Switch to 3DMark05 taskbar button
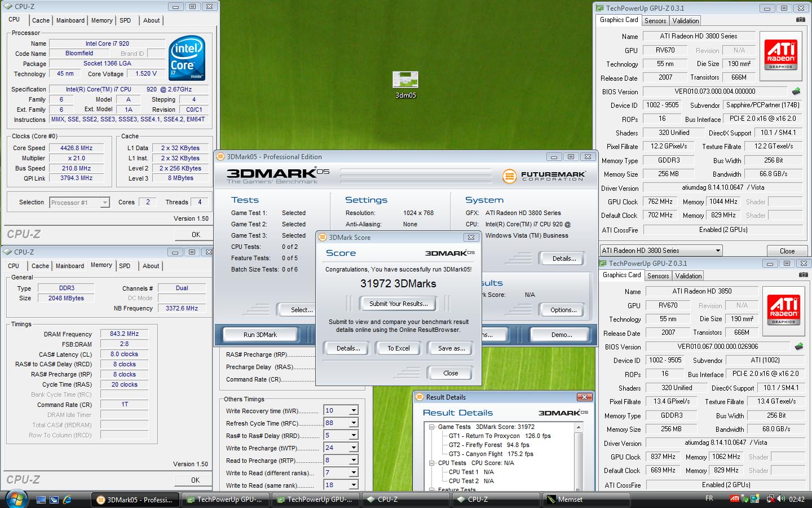 pyautogui.click(x=135, y=500)
